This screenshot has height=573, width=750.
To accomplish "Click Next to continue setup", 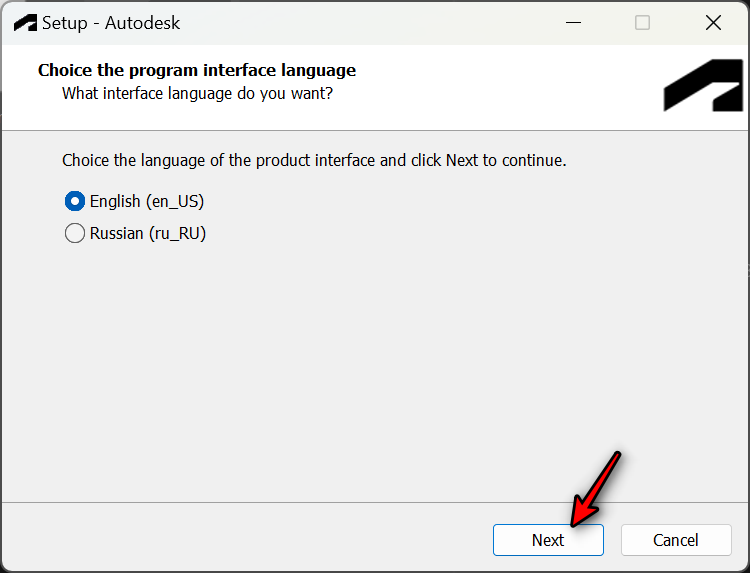I will pyautogui.click(x=548, y=540).
